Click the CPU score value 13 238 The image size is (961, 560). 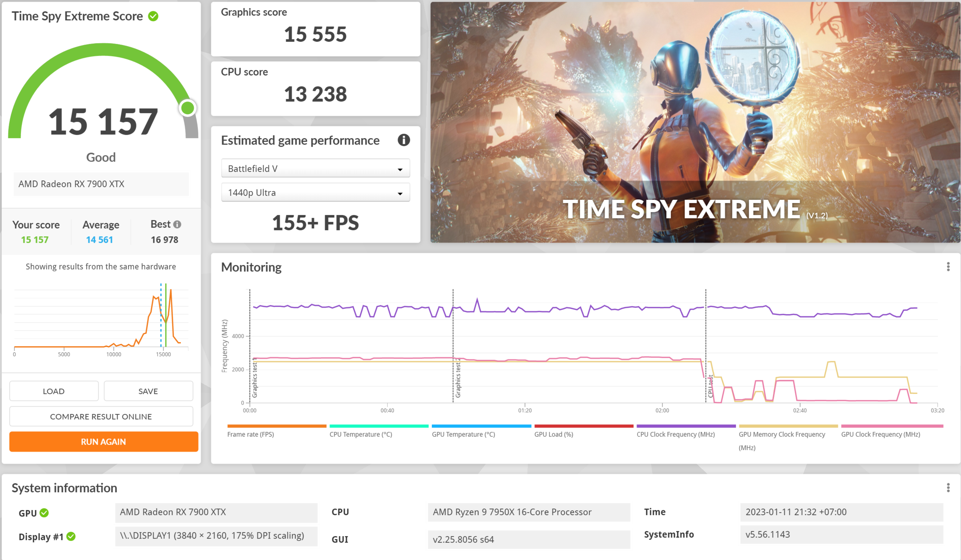coord(315,95)
